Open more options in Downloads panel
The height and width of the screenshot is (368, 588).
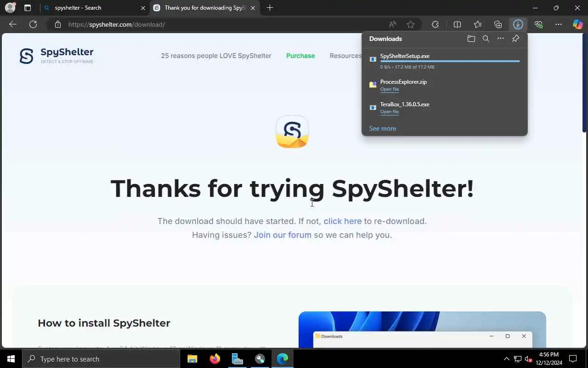pos(501,39)
